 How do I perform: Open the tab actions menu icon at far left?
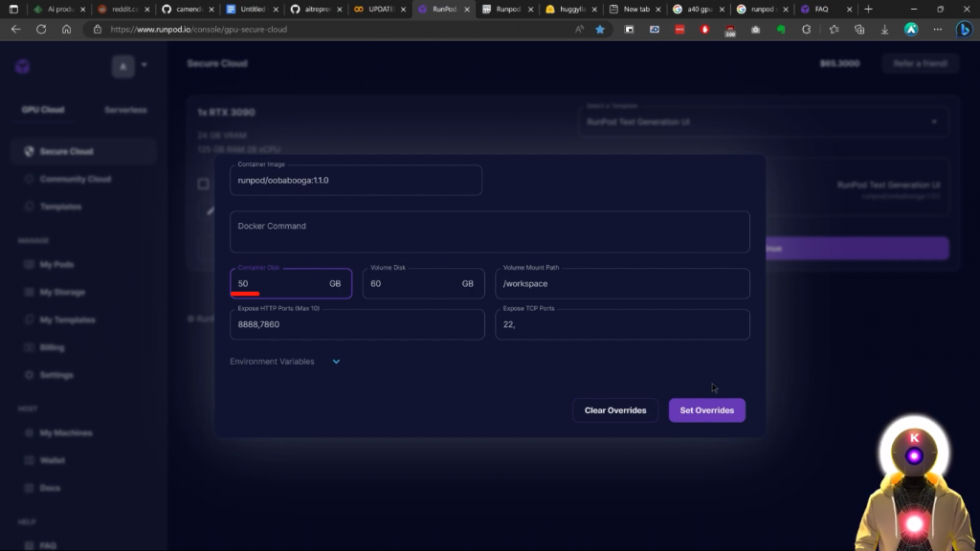pos(13,10)
